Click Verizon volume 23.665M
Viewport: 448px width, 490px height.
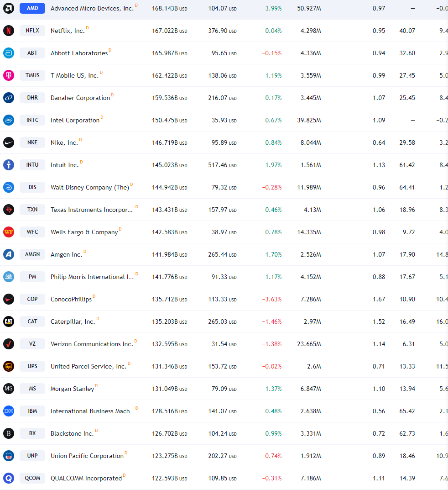(309, 344)
